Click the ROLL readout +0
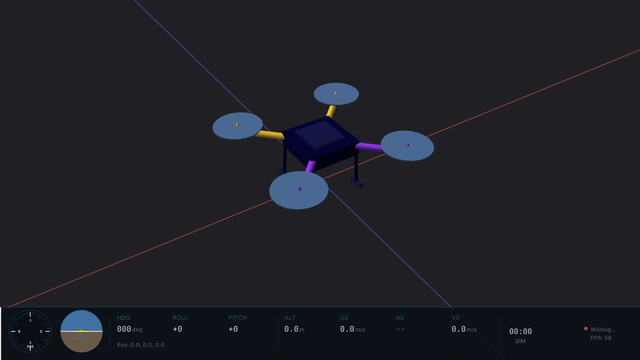 tap(178, 329)
